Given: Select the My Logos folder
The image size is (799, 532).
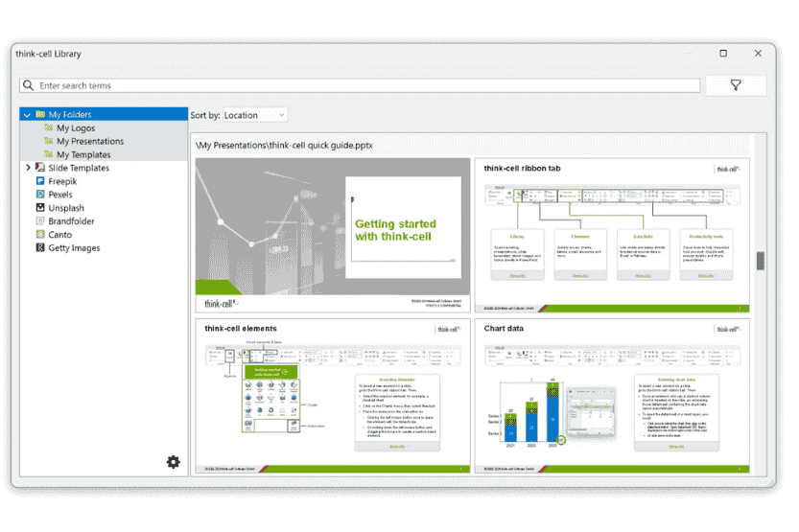Looking at the screenshot, I should click(x=75, y=127).
